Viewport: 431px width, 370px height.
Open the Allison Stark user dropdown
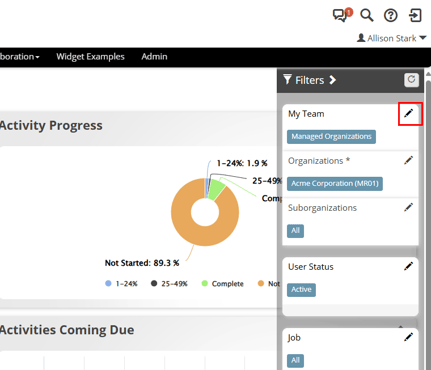click(x=392, y=38)
